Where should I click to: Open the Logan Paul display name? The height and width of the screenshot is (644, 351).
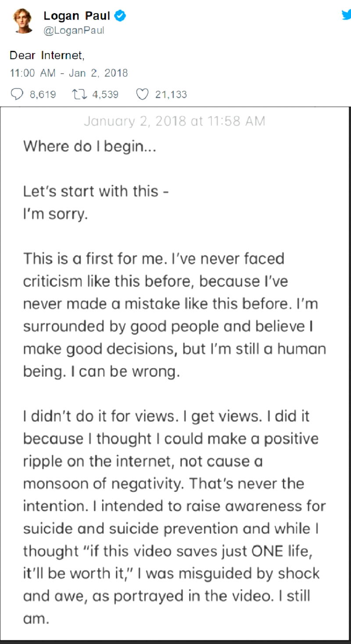point(77,16)
